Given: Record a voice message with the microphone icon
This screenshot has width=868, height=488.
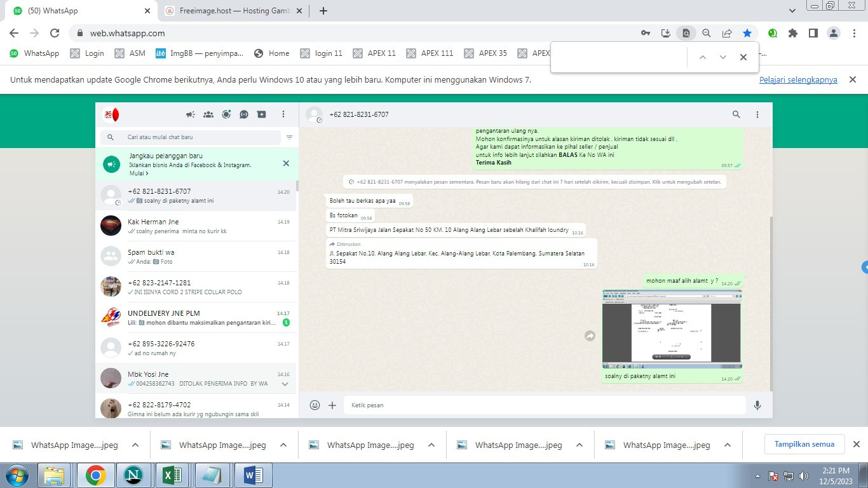Looking at the screenshot, I should point(757,405).
